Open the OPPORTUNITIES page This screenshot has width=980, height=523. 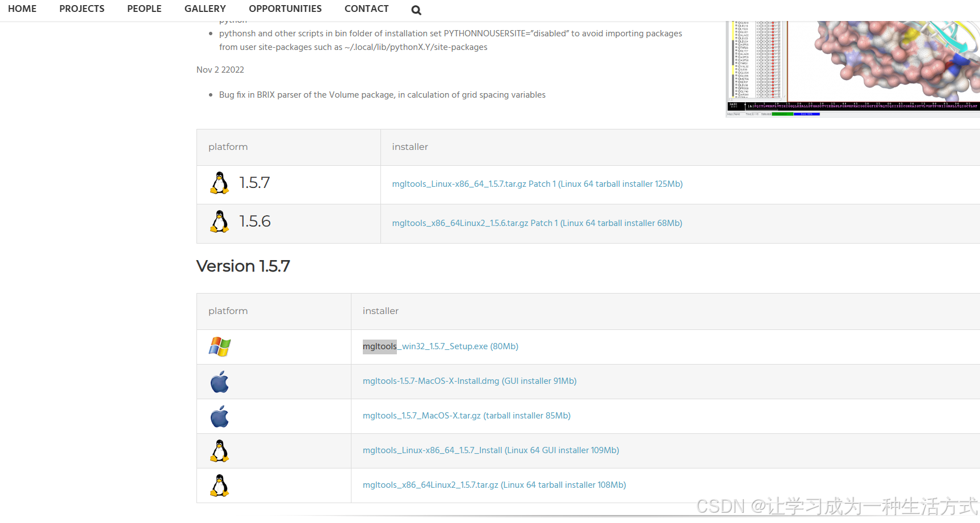pyautogui.click(x=285, y=9)
